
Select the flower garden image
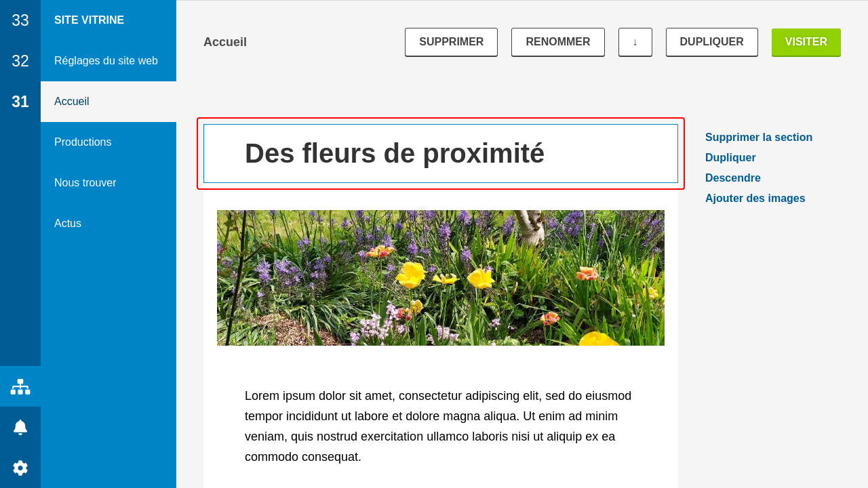(x=441, y=278)
